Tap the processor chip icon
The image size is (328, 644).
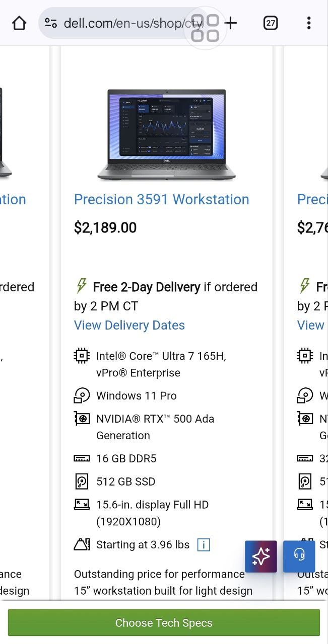82,356
